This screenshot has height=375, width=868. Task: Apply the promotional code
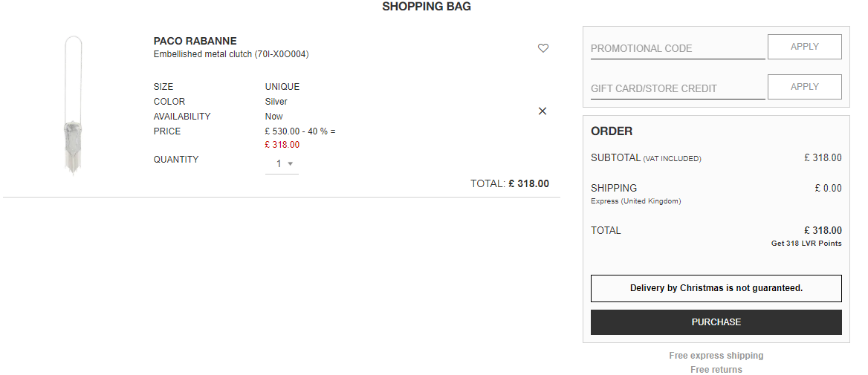[x=804, y=47]
